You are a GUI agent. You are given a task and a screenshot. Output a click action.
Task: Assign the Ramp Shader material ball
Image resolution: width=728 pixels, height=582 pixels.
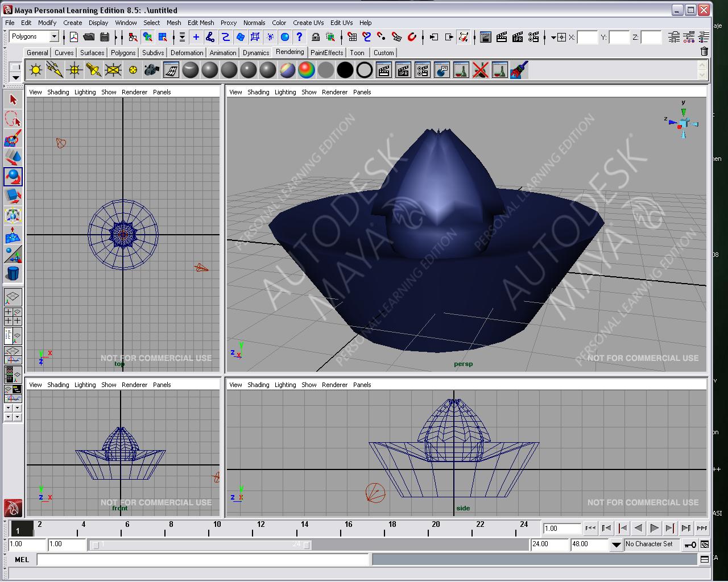(307, 70)
